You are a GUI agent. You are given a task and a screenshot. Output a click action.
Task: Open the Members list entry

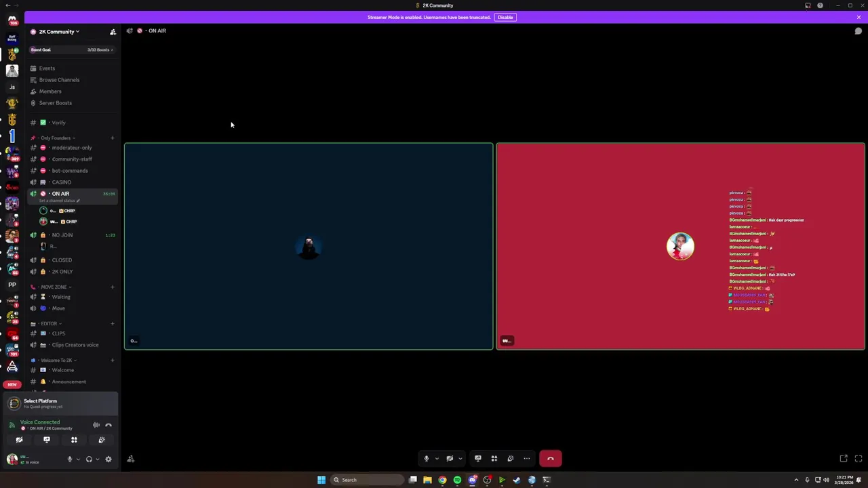click(x=72, y=91)
